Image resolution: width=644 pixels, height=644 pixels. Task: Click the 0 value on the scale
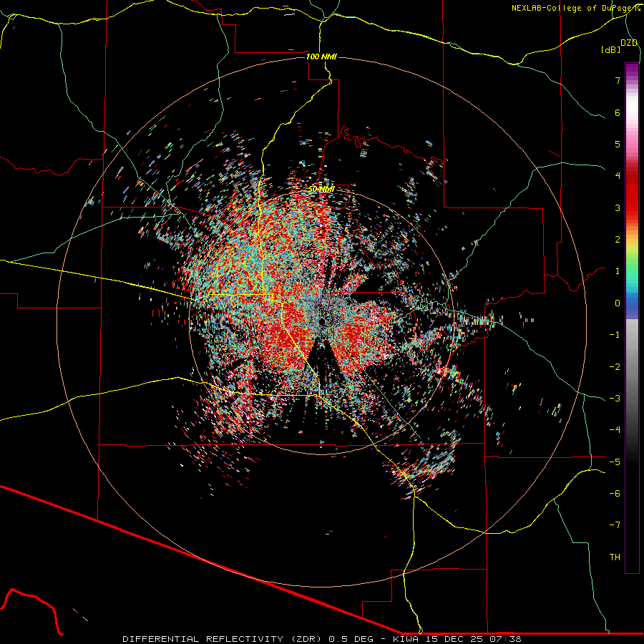click(x=618, y=303)
